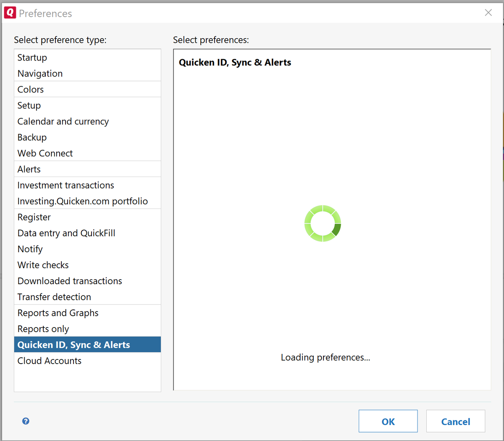Image resolution: width=504 pixels, height=441 pixels.
Task: Open Investment transactions preferences
Action: (87, 185)
